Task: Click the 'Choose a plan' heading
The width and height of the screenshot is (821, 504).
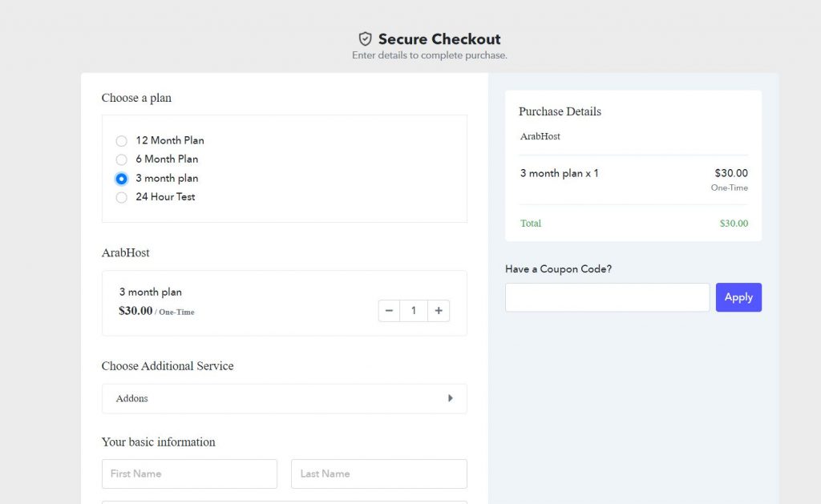Action: pyautogui.click(x=136, y=98)
